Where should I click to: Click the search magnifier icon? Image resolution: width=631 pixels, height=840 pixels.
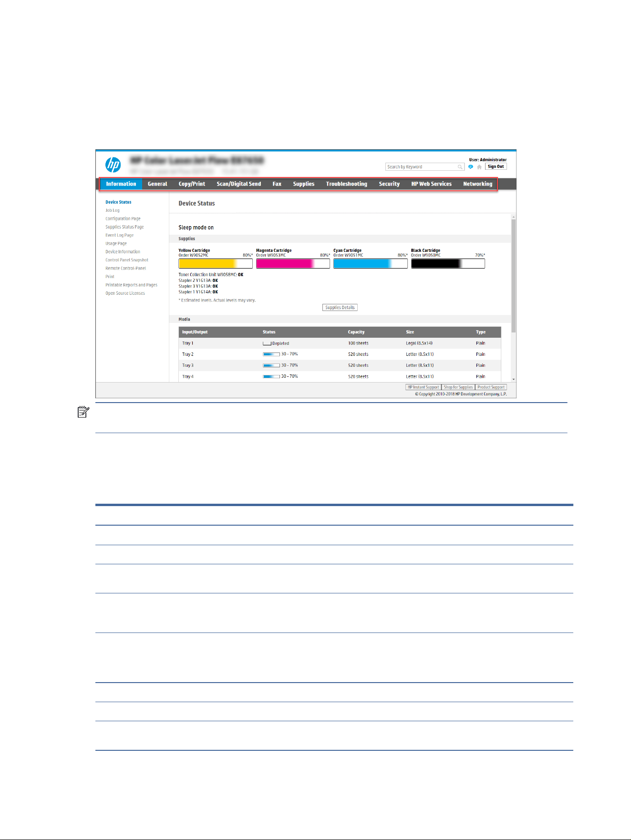pos(460,167)
